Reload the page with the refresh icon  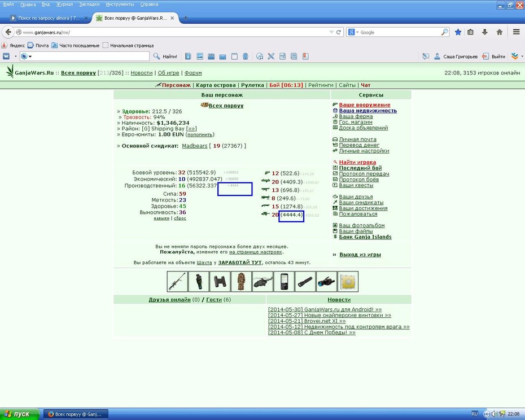339,32
